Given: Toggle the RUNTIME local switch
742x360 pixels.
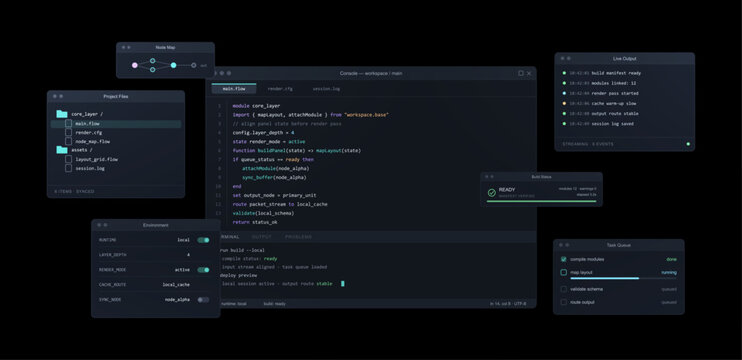Looking at the screenshot, I should (203, 240).
